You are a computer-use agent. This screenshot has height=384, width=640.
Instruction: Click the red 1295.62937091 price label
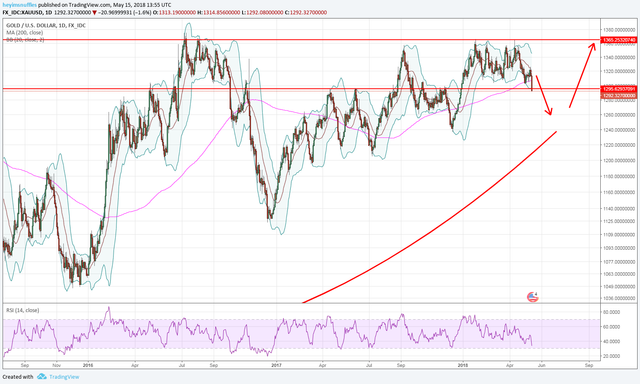[x=619, y=89]
